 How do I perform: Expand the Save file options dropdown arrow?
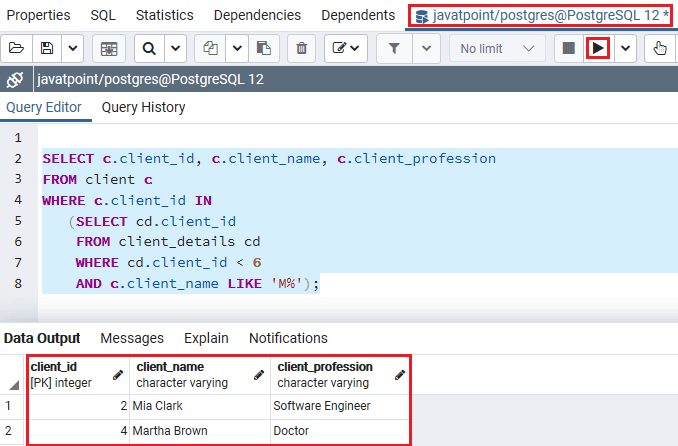pyautogui.click(x=73, y=48)
